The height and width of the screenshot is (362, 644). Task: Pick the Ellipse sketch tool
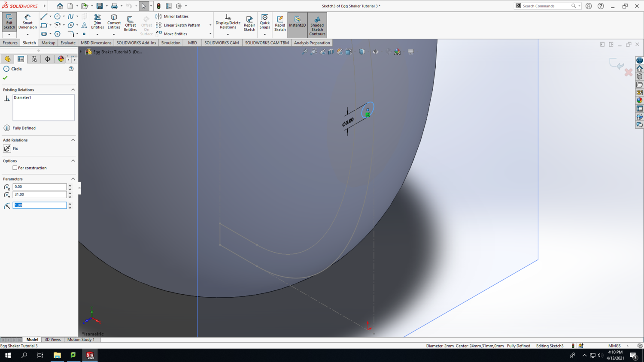(x=71, y=25)
